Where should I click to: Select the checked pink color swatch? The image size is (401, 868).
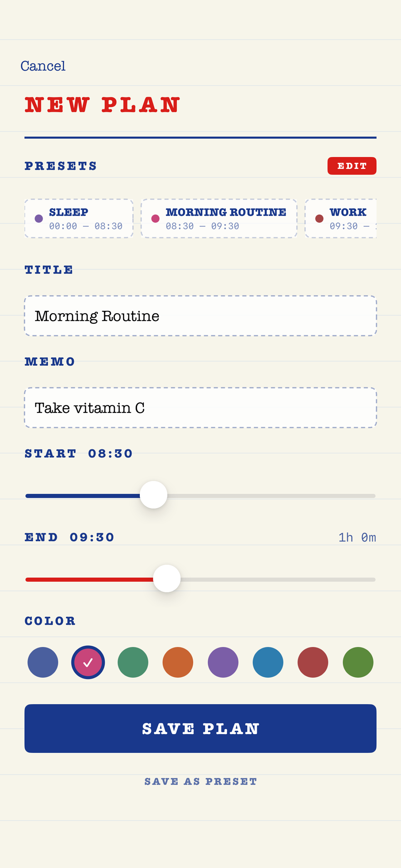point(88,662)
